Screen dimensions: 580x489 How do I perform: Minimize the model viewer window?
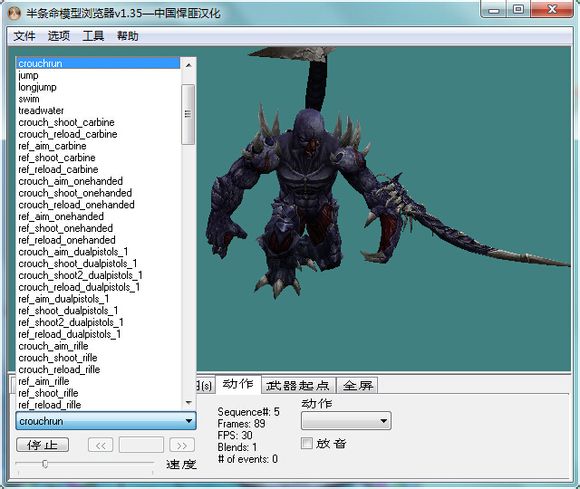click(x=493, y=9)
